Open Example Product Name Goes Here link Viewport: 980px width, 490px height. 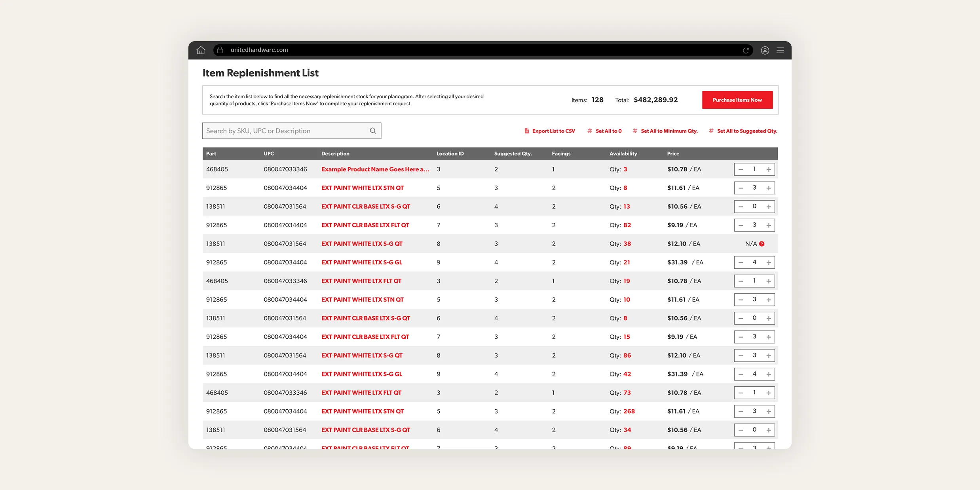(375, 169)
